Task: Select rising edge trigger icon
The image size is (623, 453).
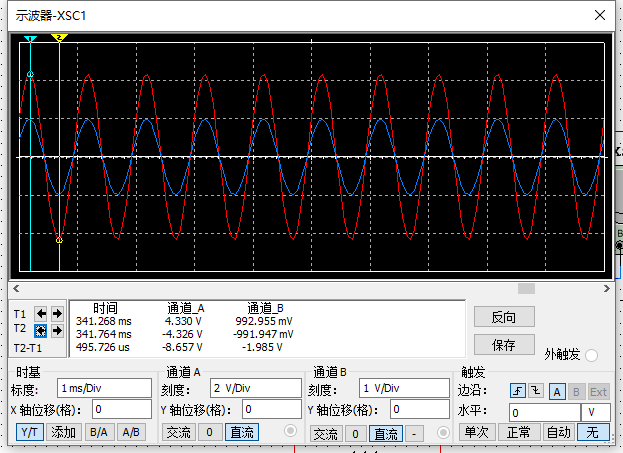Action: (x=518, y=391)
